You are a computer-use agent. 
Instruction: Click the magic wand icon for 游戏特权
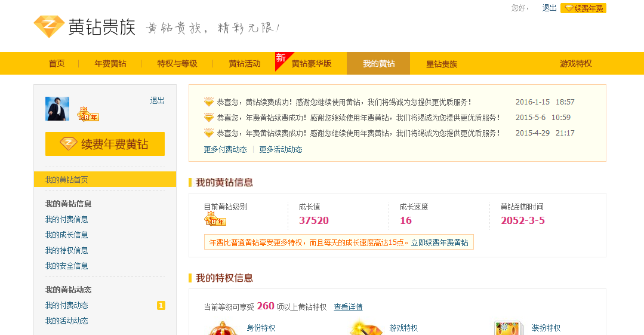point(365,328)
